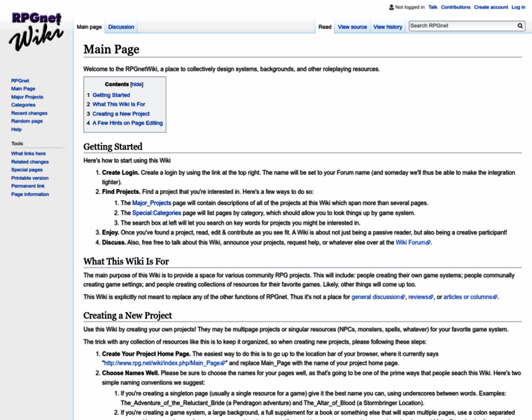Open a Random page from sidebar

(x=26, y=121)
